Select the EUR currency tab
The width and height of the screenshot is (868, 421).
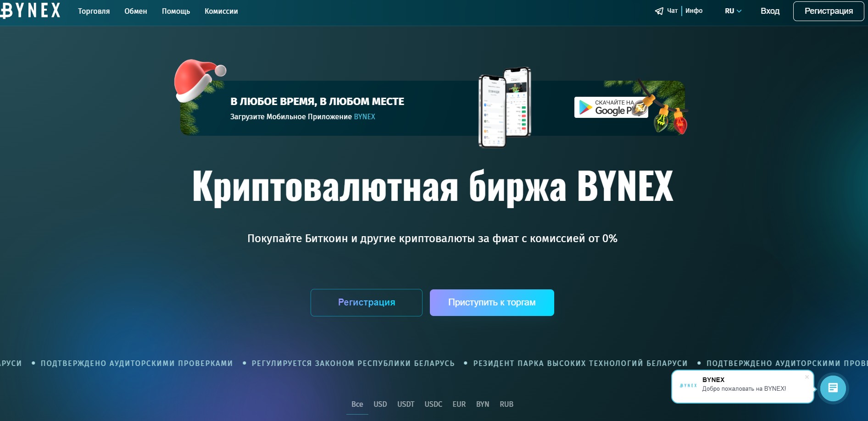[x=459, y=404]
